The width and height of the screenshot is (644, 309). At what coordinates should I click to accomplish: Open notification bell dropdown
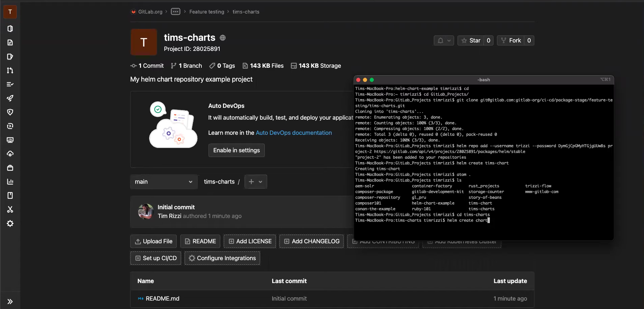point(444,40)
